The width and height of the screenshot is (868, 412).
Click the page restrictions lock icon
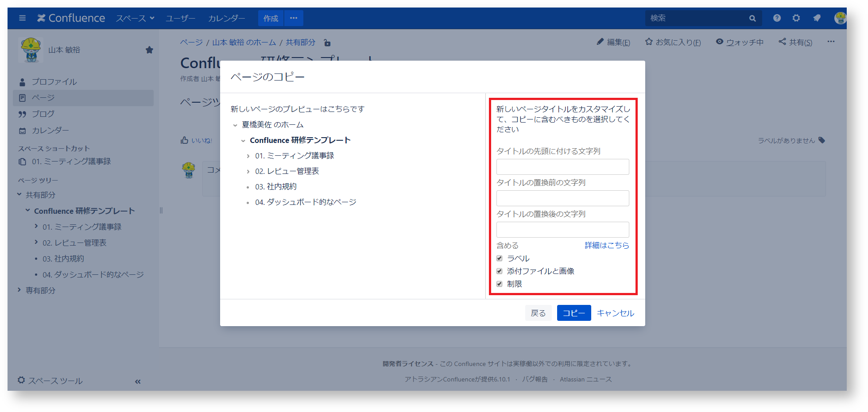(x=327, y=43)
